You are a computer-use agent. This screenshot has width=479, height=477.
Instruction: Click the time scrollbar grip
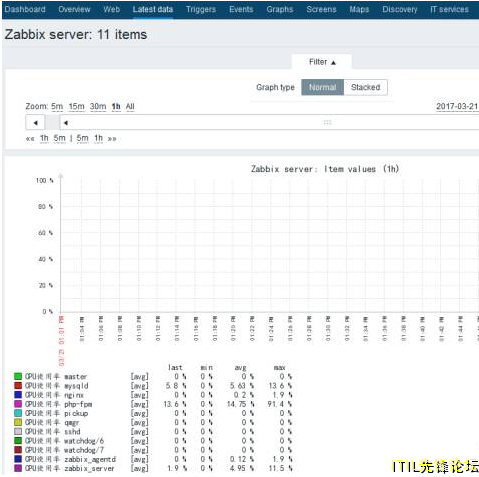[x=327, y=122]
